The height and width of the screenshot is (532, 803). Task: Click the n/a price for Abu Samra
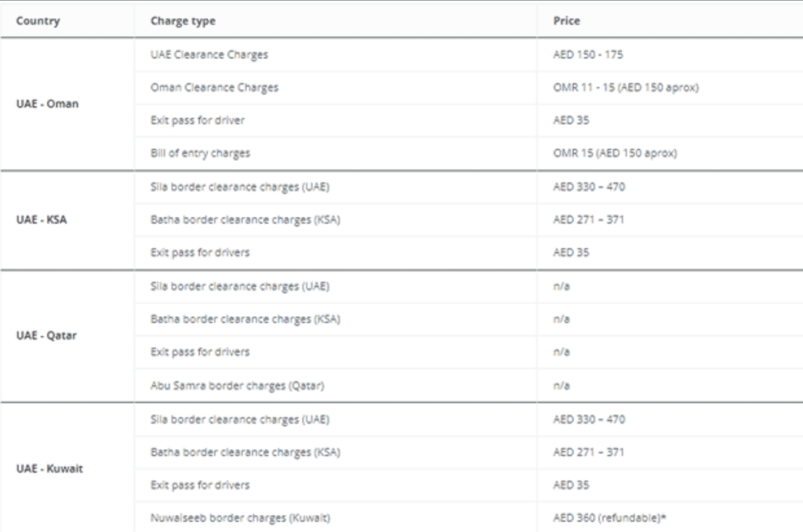coord(561,385)
